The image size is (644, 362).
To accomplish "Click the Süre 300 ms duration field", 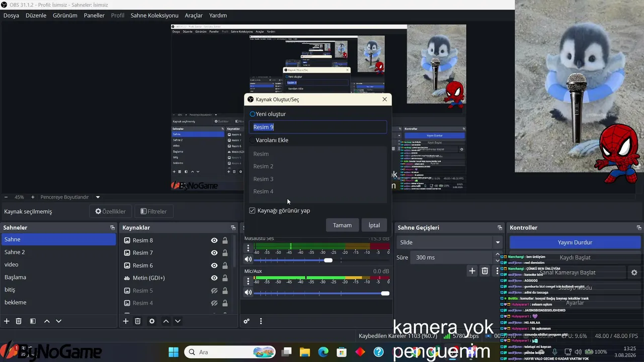I will [453, 257].
